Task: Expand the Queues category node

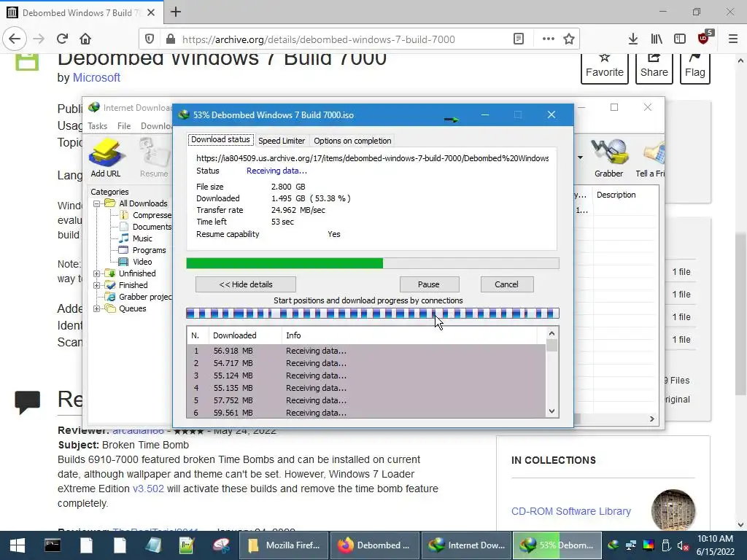Action: (x=97, y=308)
